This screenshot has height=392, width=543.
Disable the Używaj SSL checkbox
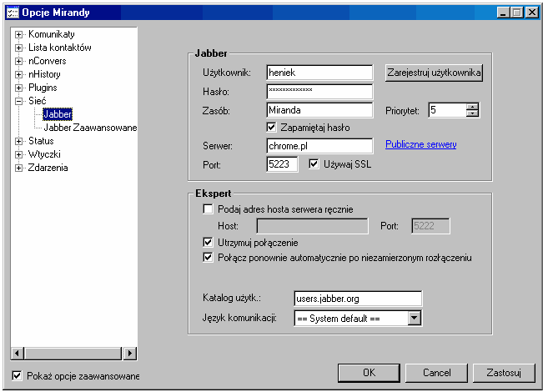pyautogui.click(x=314, y=164)
